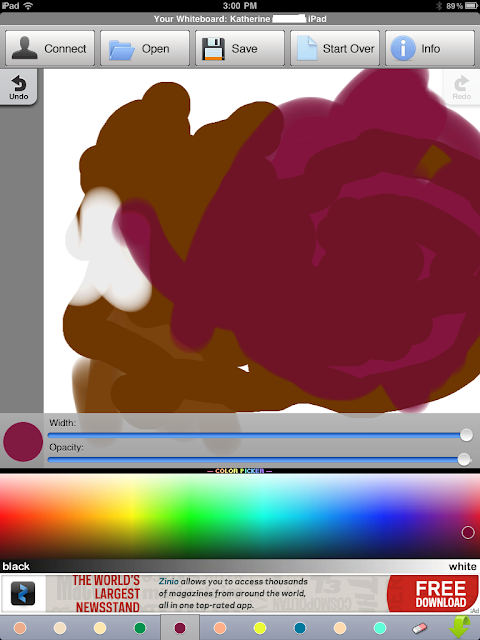Screen dimensions: 480x640
Task: Click the Width slider handle
Action: (466, 435)
